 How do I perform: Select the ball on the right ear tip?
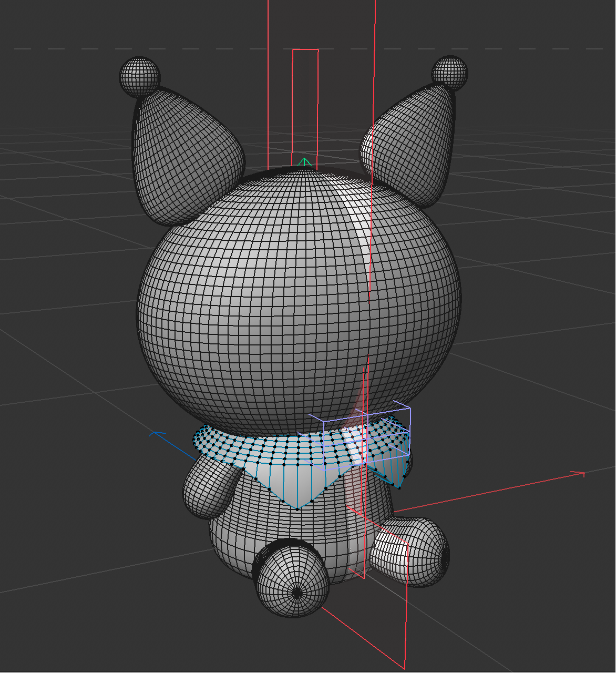[x=449, y=71]
